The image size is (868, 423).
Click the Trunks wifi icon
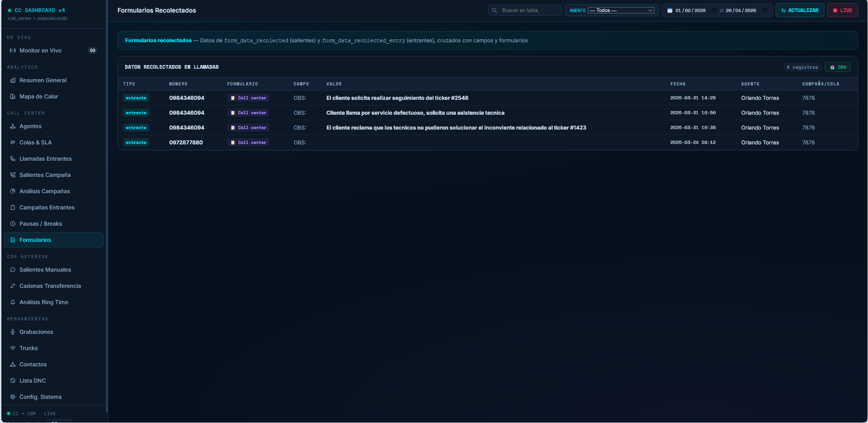(13, 348)
